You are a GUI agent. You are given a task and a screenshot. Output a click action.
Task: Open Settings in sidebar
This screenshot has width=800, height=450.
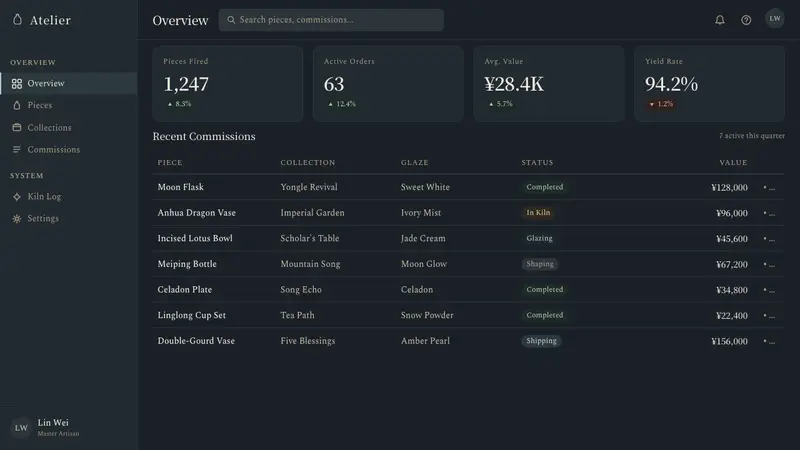68,218
